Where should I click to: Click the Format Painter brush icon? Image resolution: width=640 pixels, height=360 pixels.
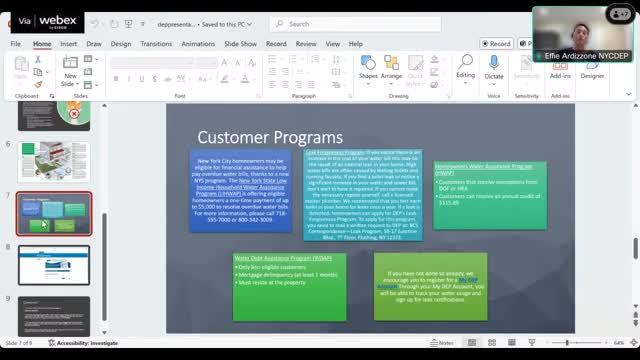pos(38,84)
